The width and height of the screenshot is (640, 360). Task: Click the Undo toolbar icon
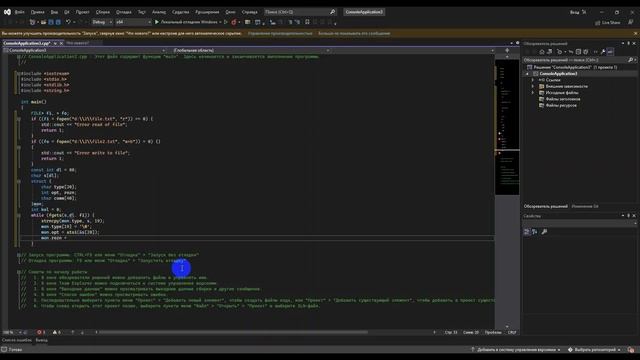pyautogui.click(x=68, y=22)
